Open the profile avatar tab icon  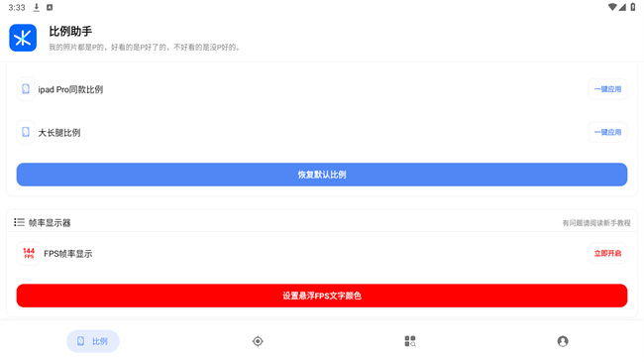(x=563, y=341)
